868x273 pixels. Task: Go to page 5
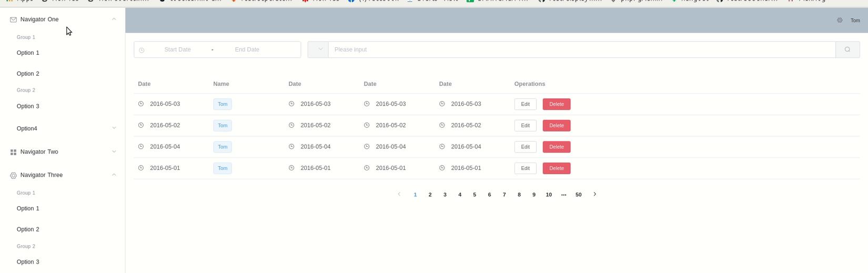tap(475, 195)
